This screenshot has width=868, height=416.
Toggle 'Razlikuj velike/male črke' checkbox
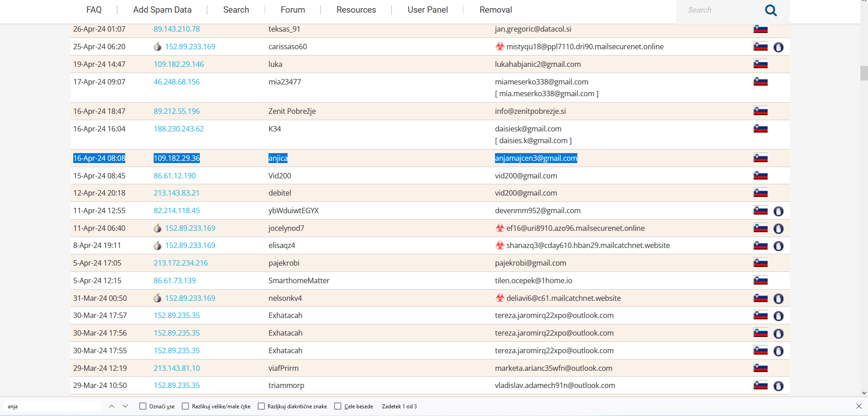coord(185,406)
